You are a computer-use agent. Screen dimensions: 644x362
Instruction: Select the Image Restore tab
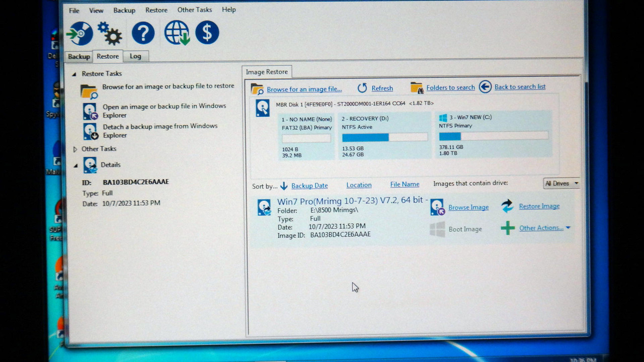coord(267,72)
